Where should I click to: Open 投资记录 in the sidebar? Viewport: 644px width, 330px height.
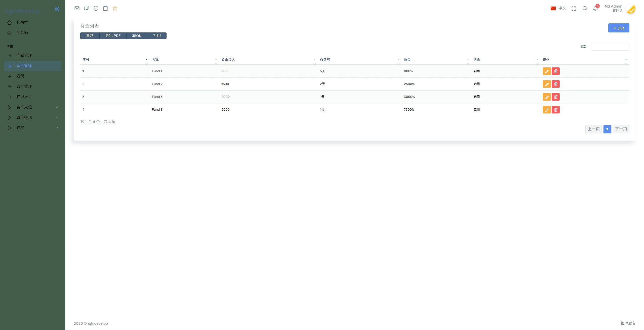[x=33, y=97]
